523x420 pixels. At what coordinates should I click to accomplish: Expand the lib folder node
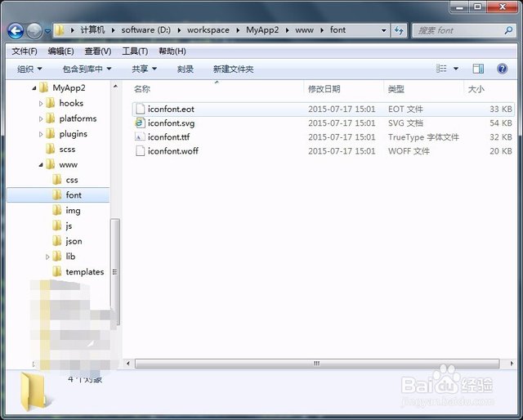click(47, 257)
